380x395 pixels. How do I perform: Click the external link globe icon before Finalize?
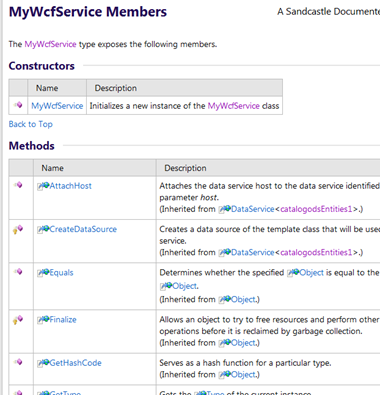pos(43,320)
